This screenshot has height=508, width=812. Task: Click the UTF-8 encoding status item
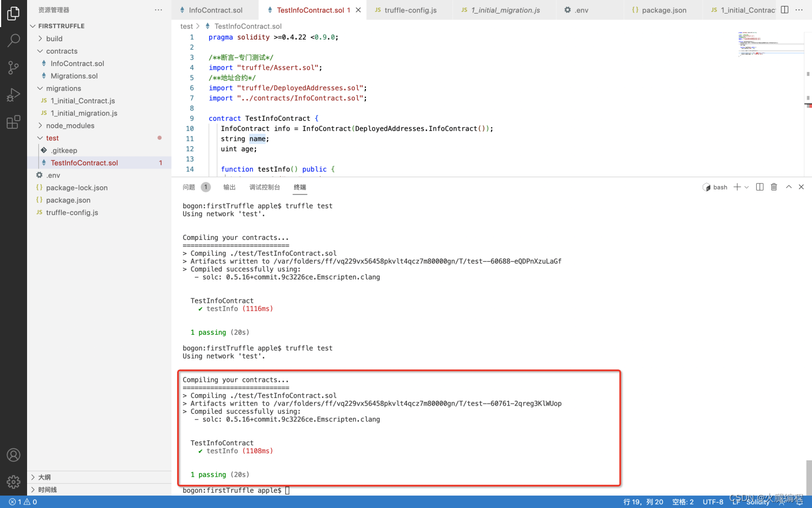(713, 502)
